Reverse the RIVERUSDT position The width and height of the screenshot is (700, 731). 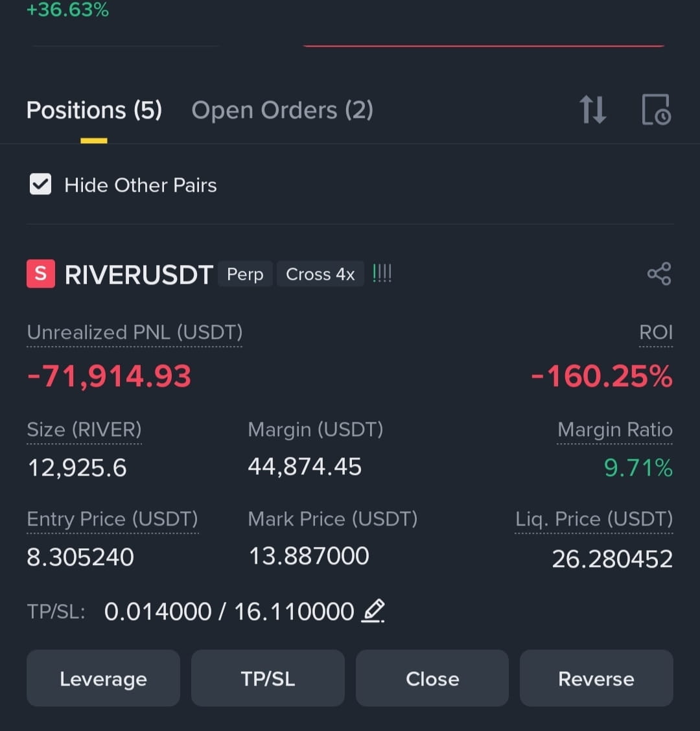pos(596,678)
